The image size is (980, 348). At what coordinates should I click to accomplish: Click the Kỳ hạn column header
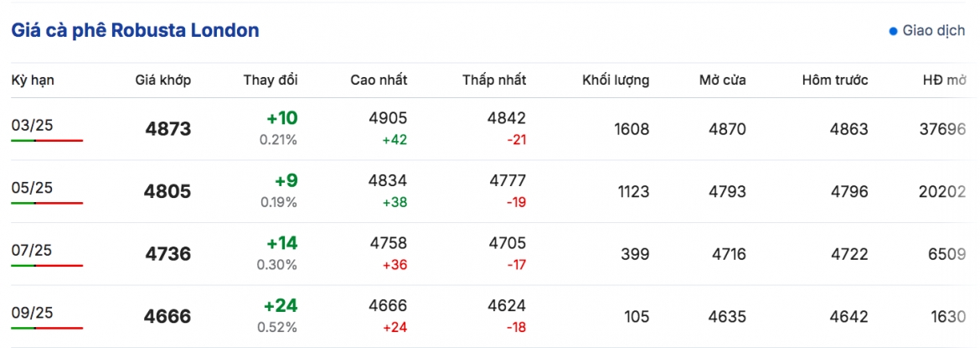coord(33,81)
